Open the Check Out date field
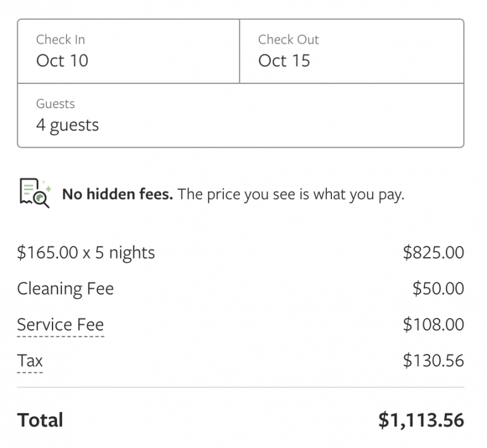This screenshot has width=487, height=448. tap(351, 51)
